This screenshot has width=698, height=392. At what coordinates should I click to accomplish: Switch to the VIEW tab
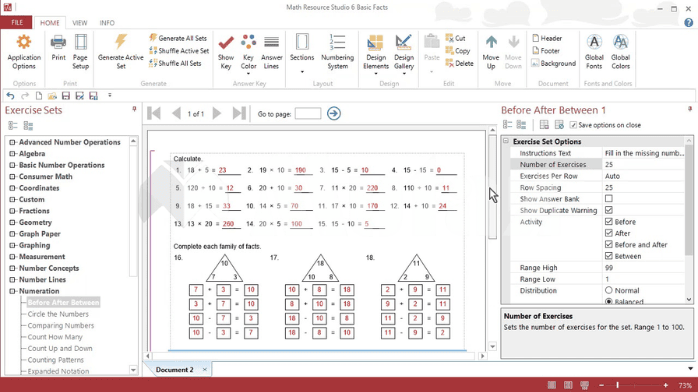pyautogui.click(x=80, y=23)
